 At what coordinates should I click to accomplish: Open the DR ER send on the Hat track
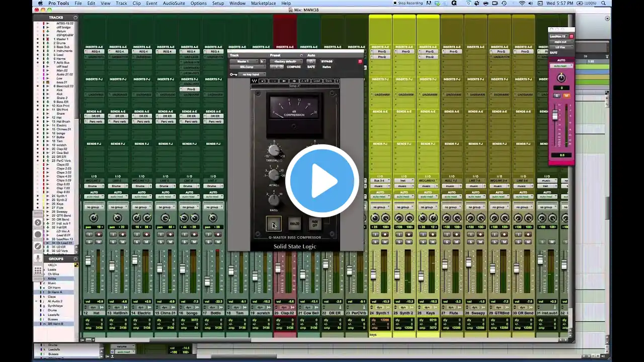95,116
